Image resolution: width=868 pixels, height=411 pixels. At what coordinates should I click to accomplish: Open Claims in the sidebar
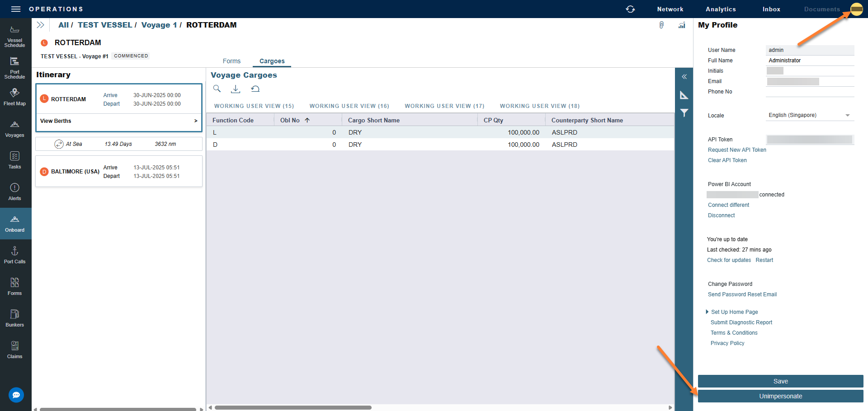tap(14, 350)
